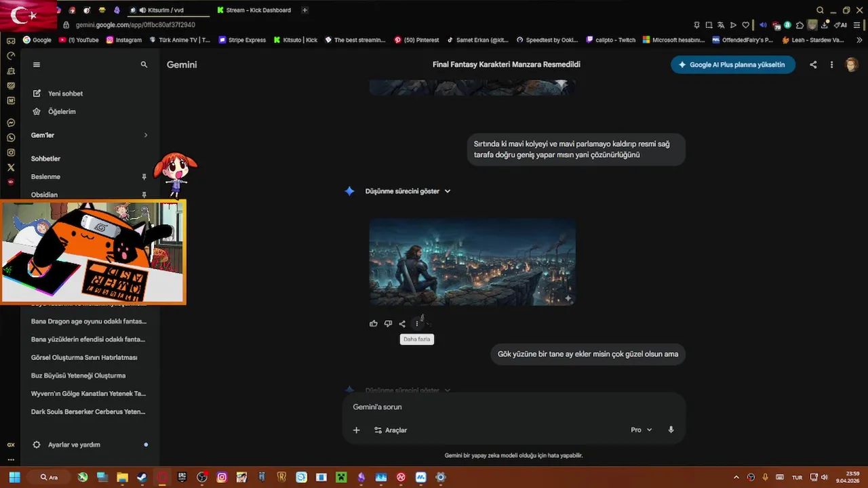The image size is (868, 488).
Task: Click the Google AI Plus upgrade button
Action: pyautogui.click(x=733, y=65)
